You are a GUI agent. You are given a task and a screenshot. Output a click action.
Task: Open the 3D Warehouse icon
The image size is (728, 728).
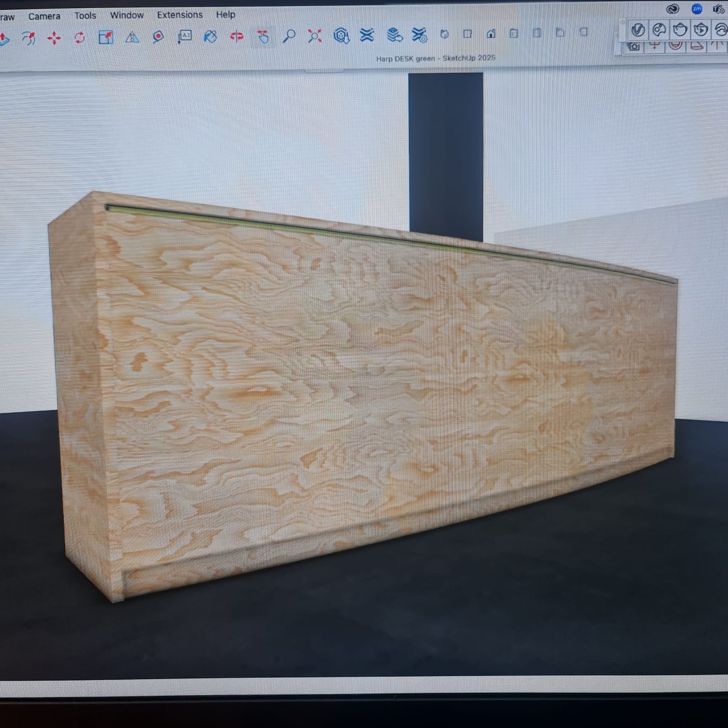point(341,36)
